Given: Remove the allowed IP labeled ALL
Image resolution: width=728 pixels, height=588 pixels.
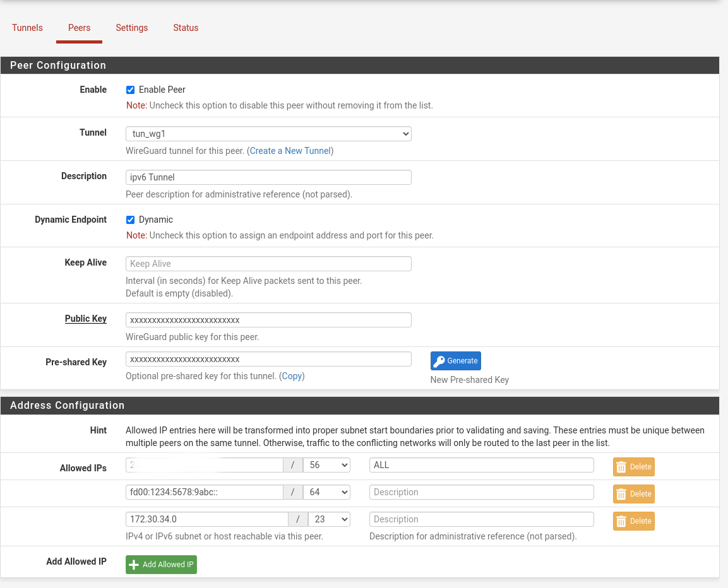Looking at the screenshot, I should [x=633, y=466].
